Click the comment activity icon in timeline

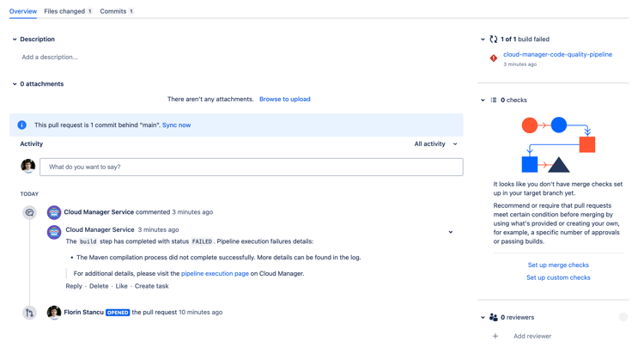coord(29,212)
